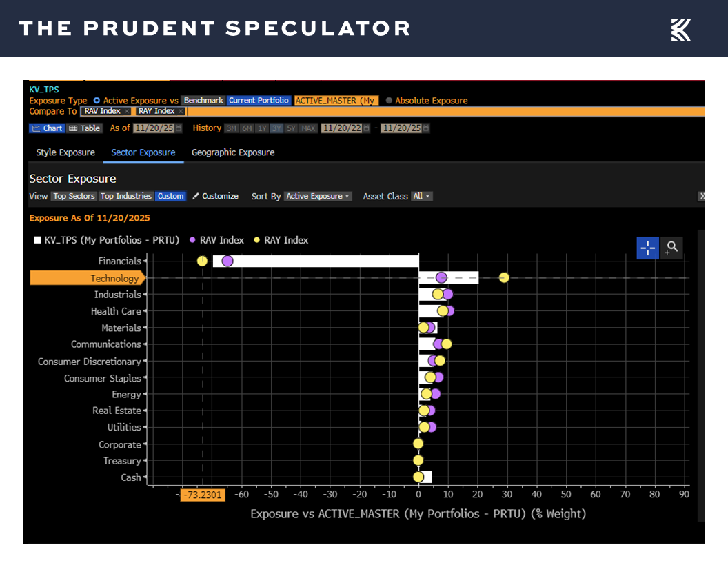The width and height of the screenshot is (728, 563).
Task: Open the Sort By Active Exposure dropdown
Action: [318, 196]
